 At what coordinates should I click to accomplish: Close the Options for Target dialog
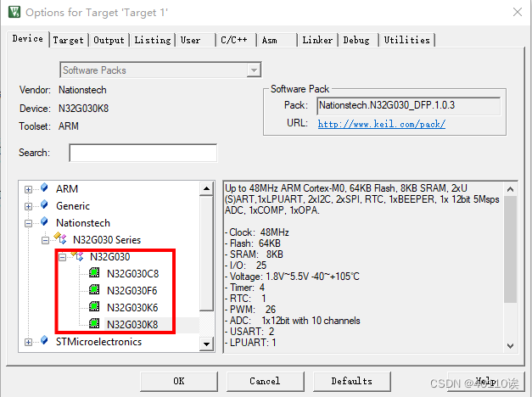[518, 12]
